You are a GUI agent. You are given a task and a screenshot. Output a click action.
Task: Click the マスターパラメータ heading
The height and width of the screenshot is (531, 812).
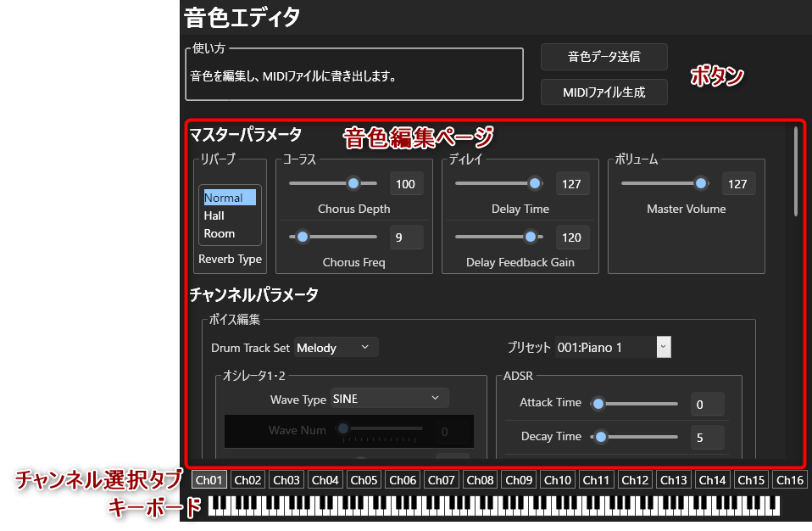246,135
